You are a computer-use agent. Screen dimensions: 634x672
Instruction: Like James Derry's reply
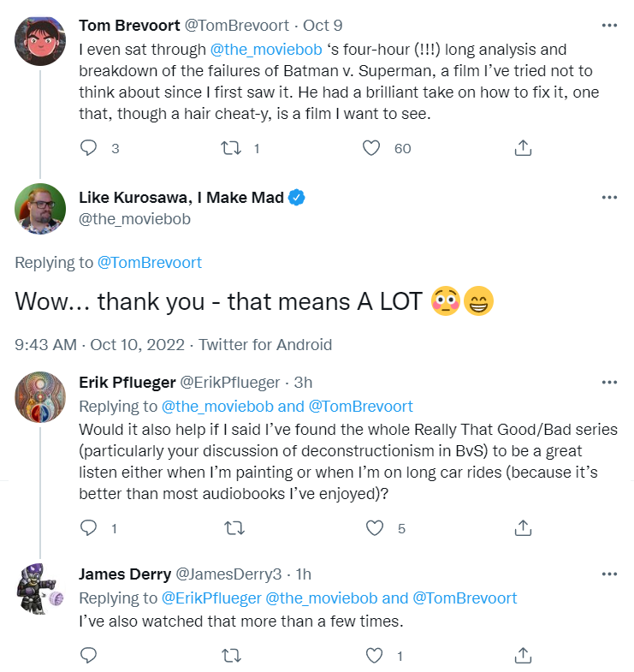pyautogui.click(x=374, y=656)
